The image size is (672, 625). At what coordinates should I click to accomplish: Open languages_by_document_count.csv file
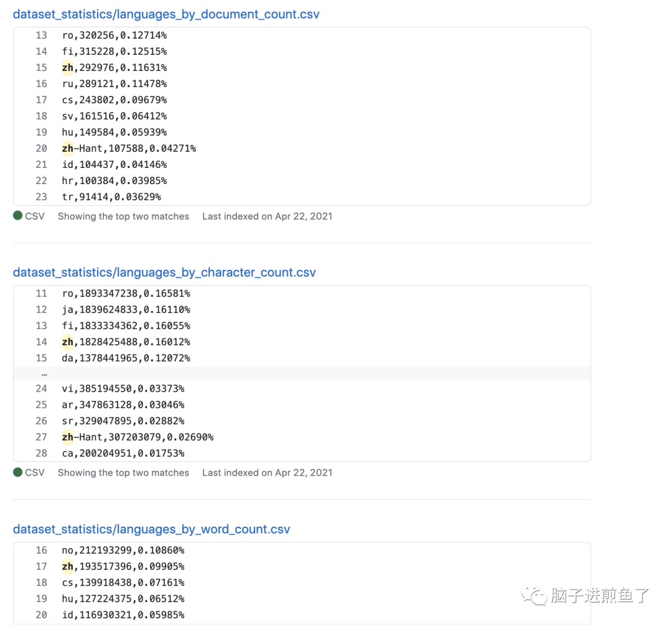tap(166, 14)
